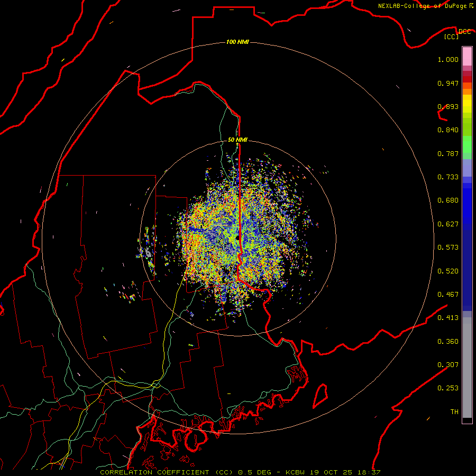
Task: Select the 0.307 scale value
Action: [448, 365]
